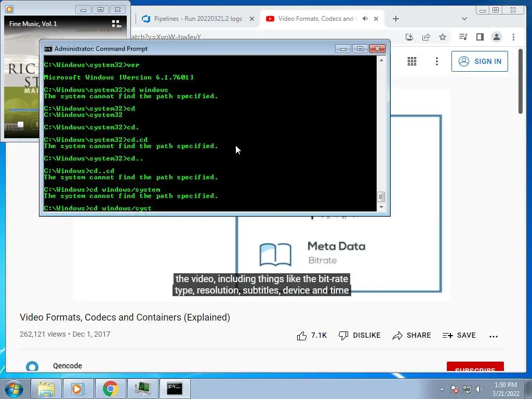Image resolution: width=532 pixels, height=399 pixels.
Task: Open the volume speaker tray icon
Action: pyautogui.click(x=480, y=389)
